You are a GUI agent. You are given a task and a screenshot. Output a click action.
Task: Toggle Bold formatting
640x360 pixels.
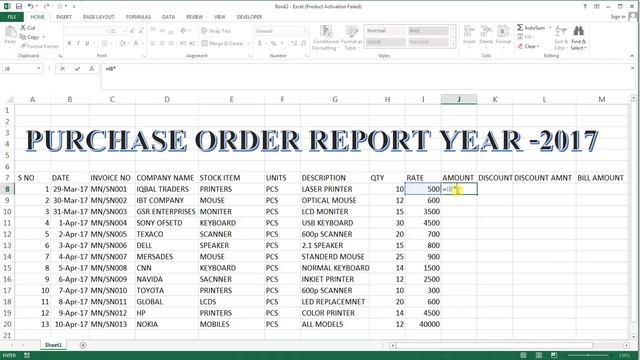coord(69,43)
